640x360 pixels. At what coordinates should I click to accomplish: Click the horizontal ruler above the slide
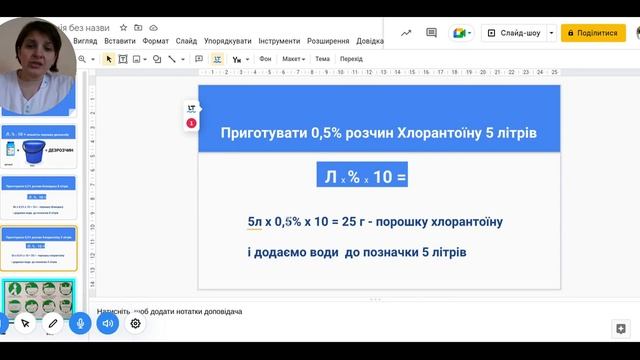click(379, 72)
